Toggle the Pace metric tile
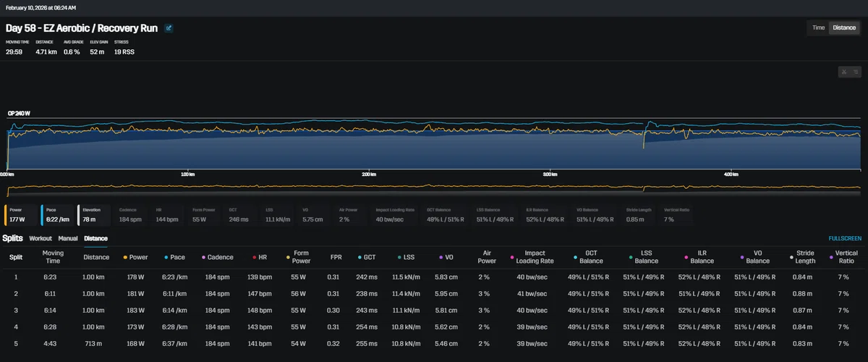Screen dimensions: 868x362 point(56,215)
